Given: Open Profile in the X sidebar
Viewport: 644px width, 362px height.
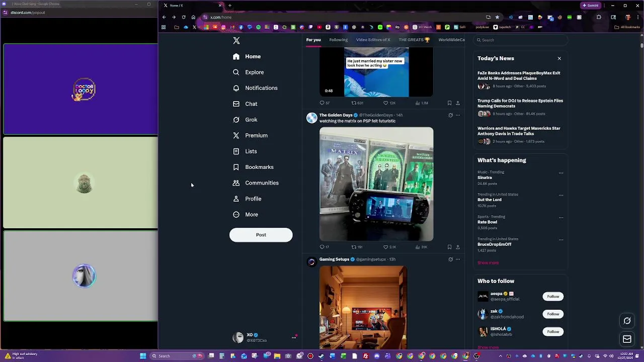Looking at the screenshot, I should click(248, 199).
